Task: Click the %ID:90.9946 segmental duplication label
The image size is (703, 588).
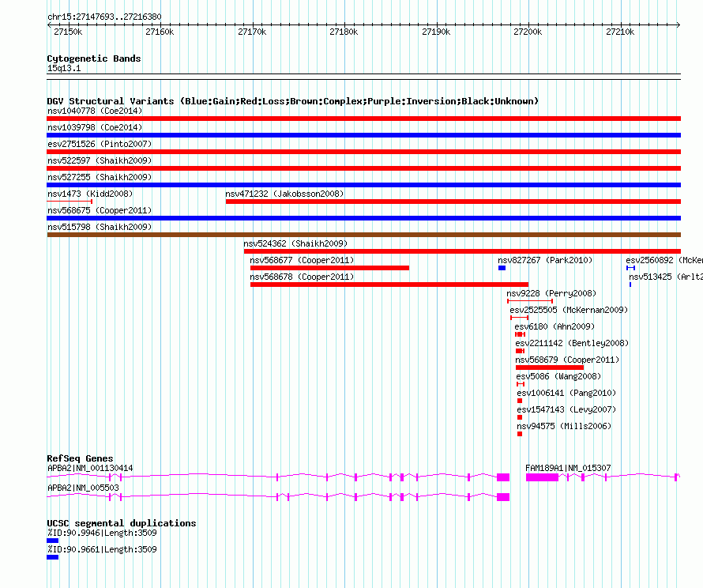Action: [102, 533]
